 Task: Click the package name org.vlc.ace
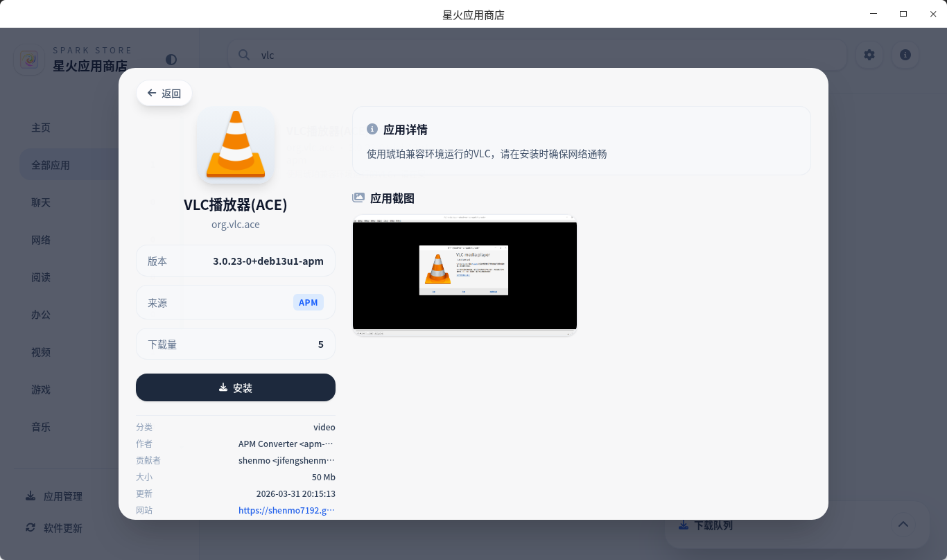pyautogui.click(x=236, y=225)
